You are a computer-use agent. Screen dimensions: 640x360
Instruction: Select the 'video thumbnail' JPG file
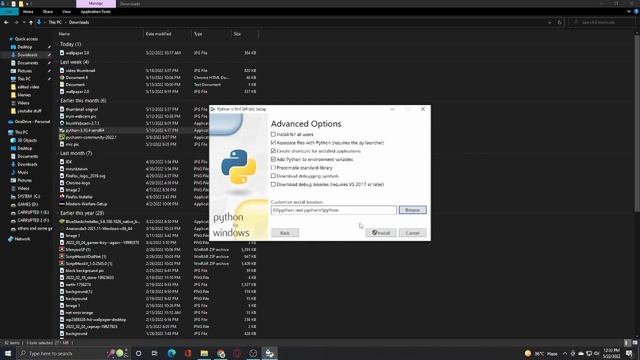coord(80,71)
